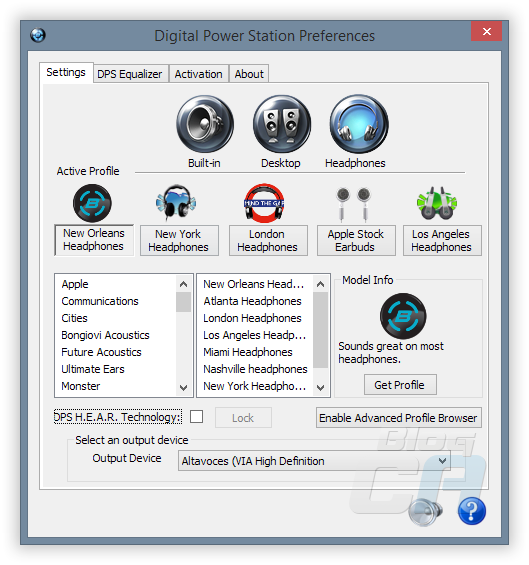The image size is (529, 565).
Task: Click the brand list scrollbar thumb
Action: coord(183,302)
